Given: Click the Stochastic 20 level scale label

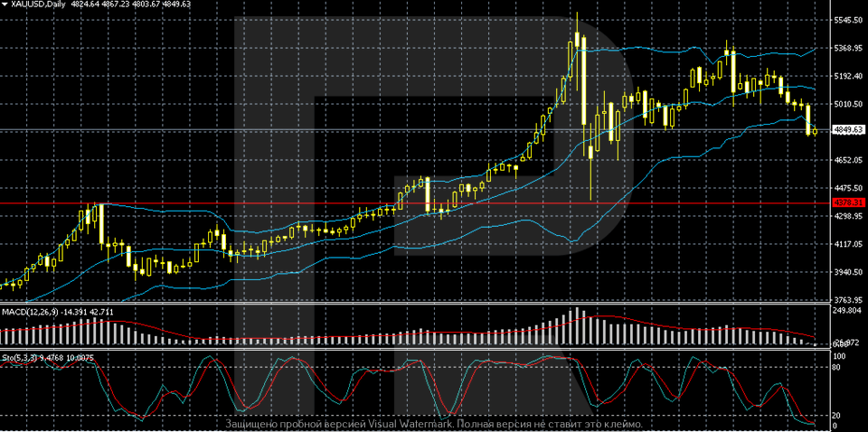Looking at the screenshot, I should pos(836,415).
